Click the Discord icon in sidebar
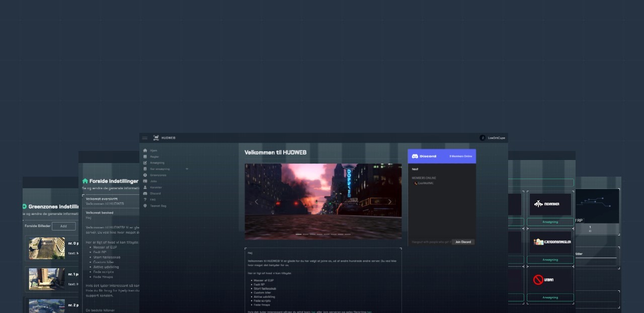Viewport: 644px width, 313px height. pyautogui.click(x=145, y=193)
